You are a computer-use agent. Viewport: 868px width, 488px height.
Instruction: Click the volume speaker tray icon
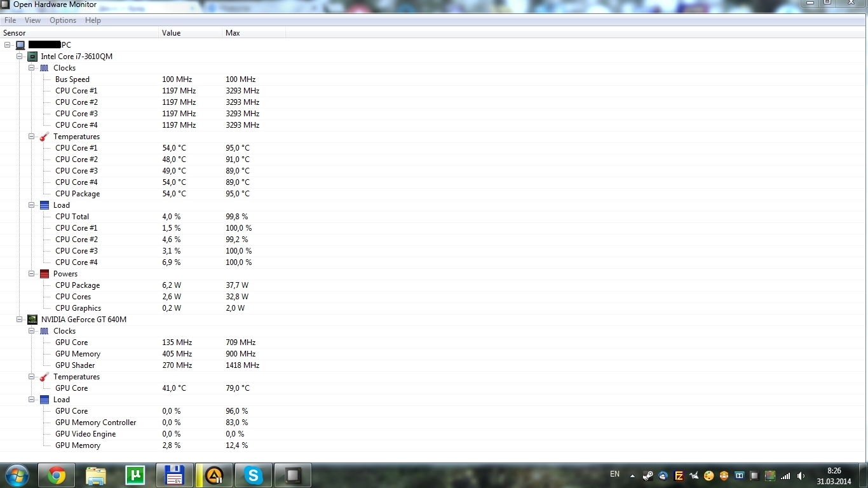tap(801, 475)
